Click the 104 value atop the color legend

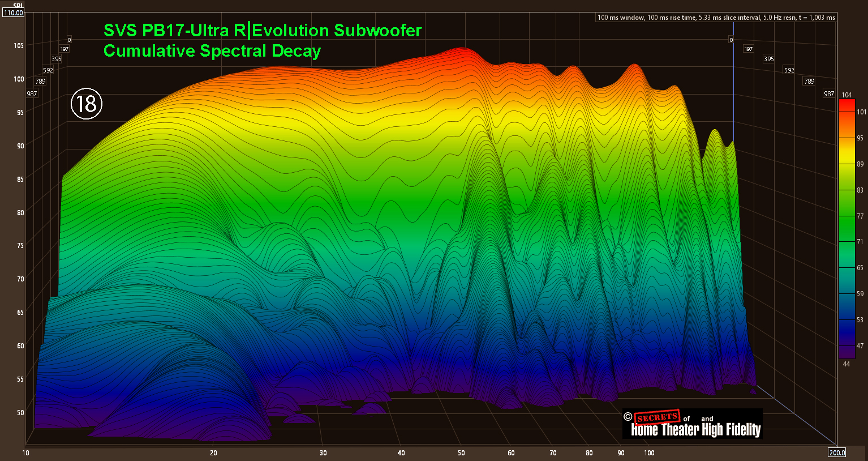[x=846, y=95]
